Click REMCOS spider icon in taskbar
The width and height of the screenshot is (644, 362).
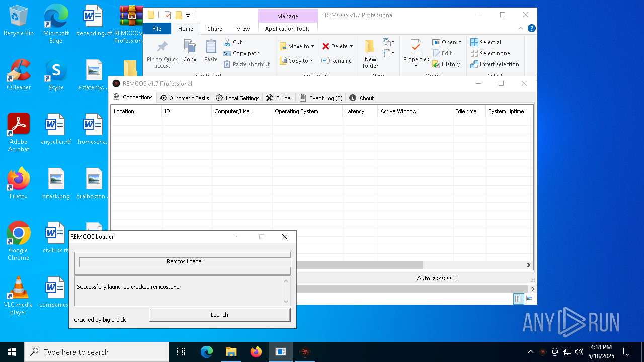(305, 352)
